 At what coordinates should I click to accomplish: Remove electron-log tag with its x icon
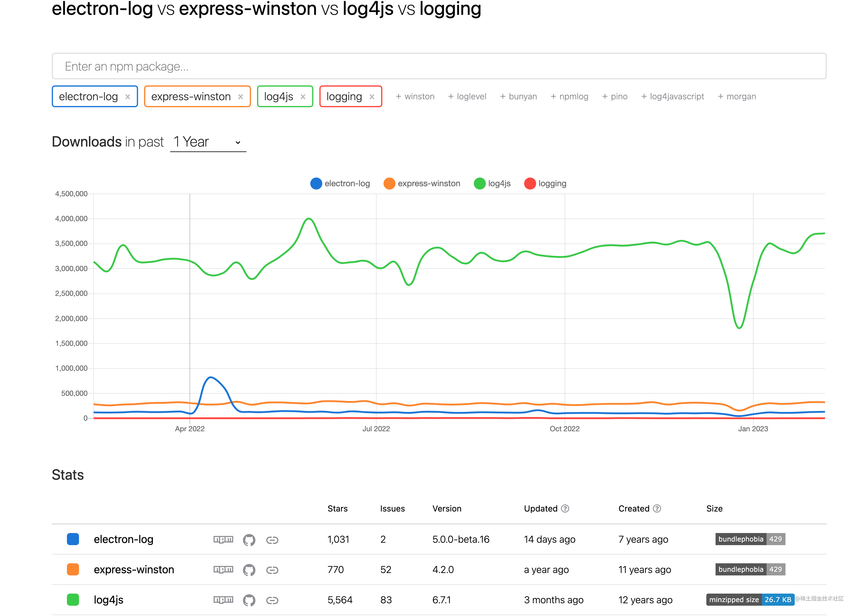click(128, 97)
